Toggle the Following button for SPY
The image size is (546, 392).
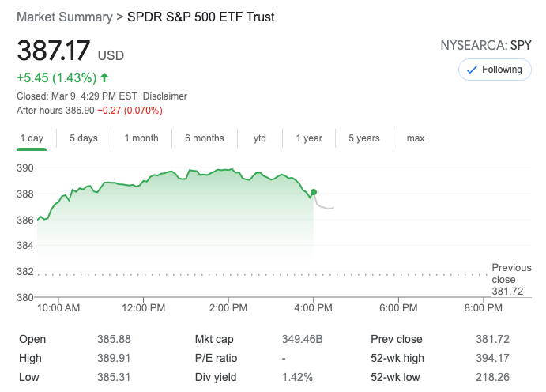495,70
